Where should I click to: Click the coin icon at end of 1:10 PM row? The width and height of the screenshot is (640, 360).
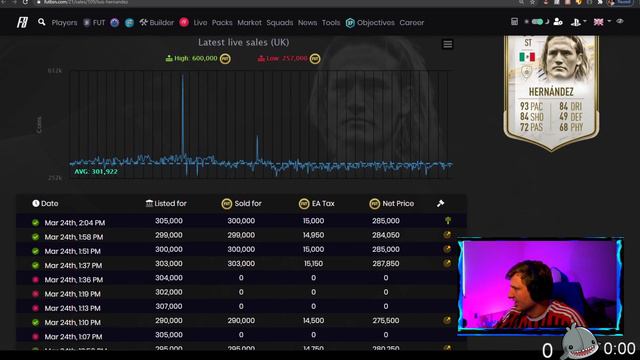(447, 320)
